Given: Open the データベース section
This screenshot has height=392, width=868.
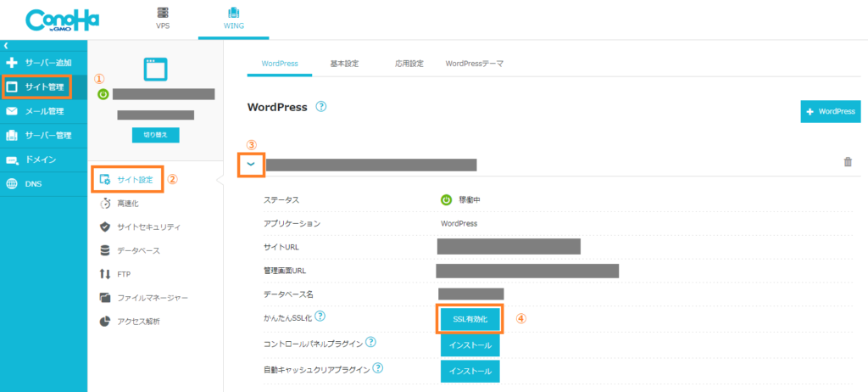Looking at the screenshot, I should pyautogui.click(x=130, y=250).
